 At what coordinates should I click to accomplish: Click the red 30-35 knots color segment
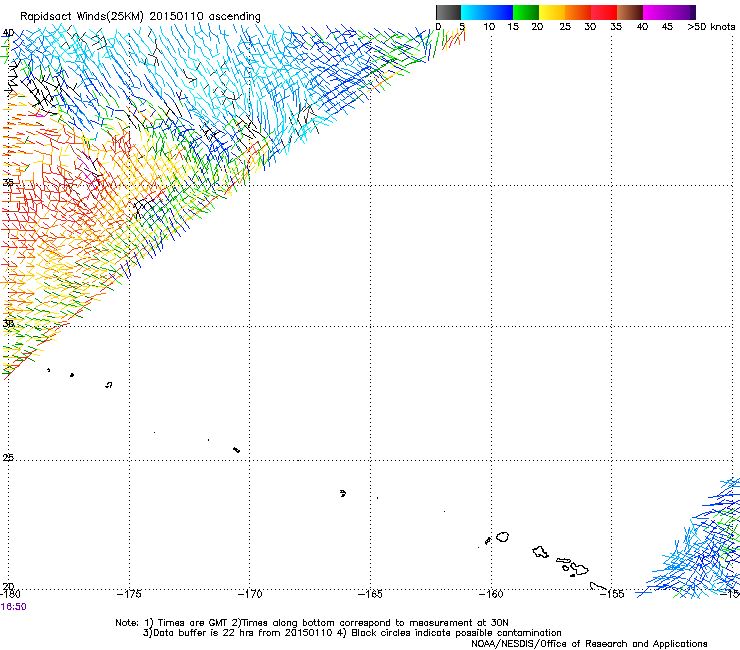(x=604, y=12)
